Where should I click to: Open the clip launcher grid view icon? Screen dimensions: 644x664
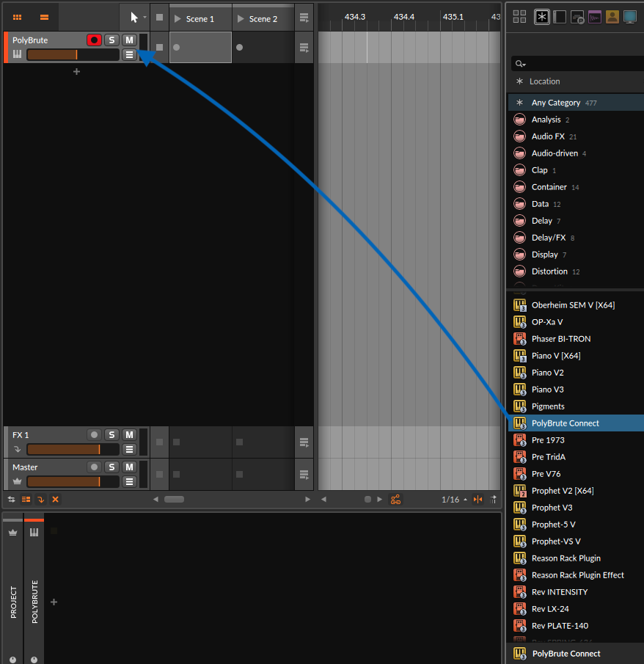click(18, 18)
